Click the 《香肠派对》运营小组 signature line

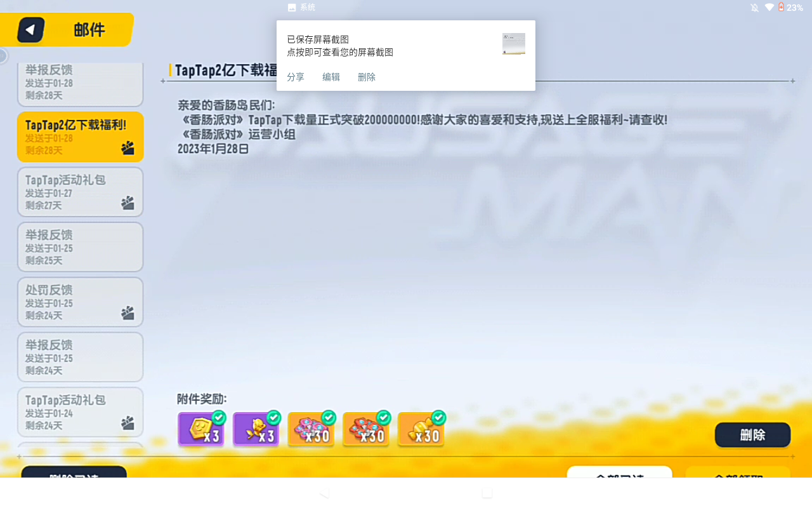pos(237,135)
